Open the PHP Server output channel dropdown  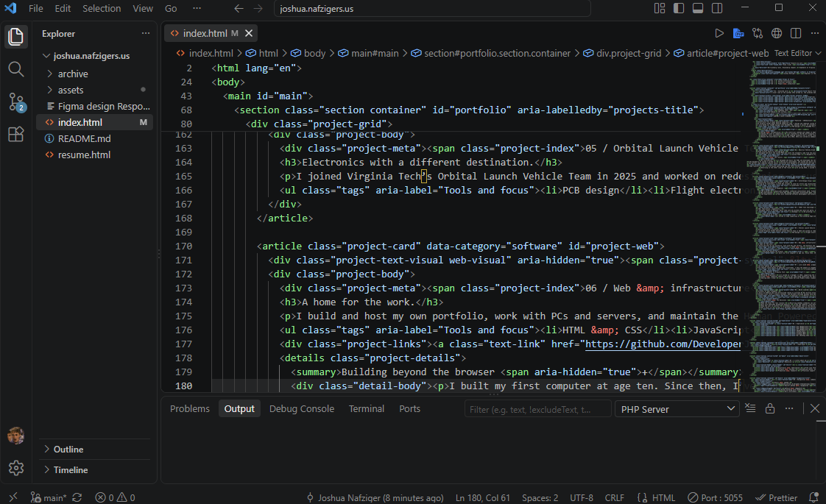point(677,409)
